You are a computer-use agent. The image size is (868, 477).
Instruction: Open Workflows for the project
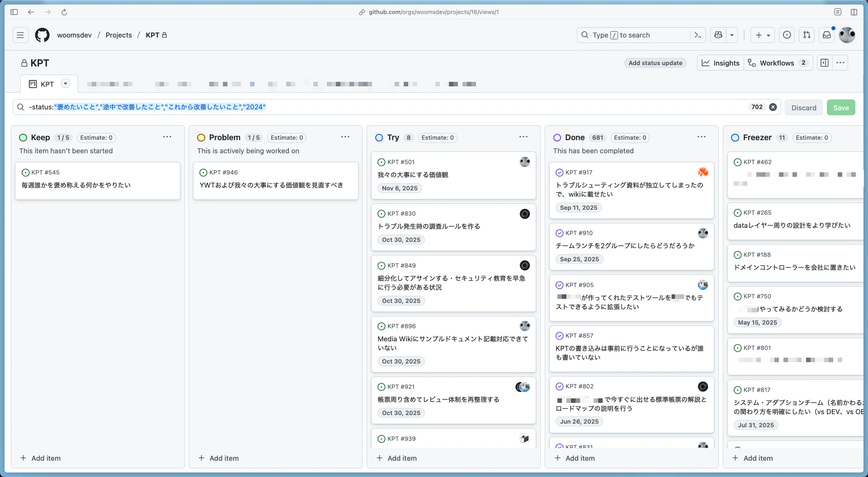click(778, 63)
